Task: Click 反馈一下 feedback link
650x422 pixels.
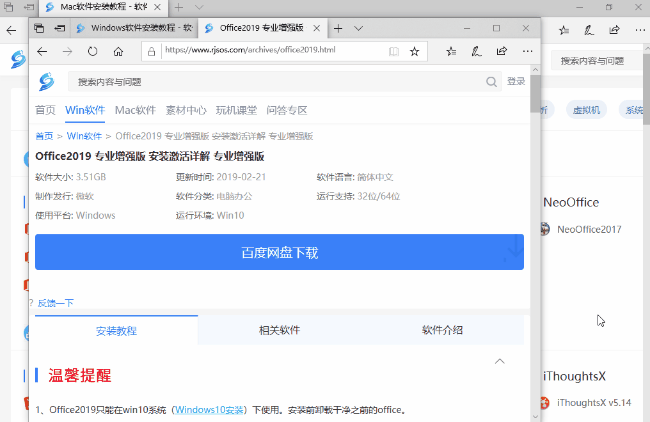Action: [56, 303]
